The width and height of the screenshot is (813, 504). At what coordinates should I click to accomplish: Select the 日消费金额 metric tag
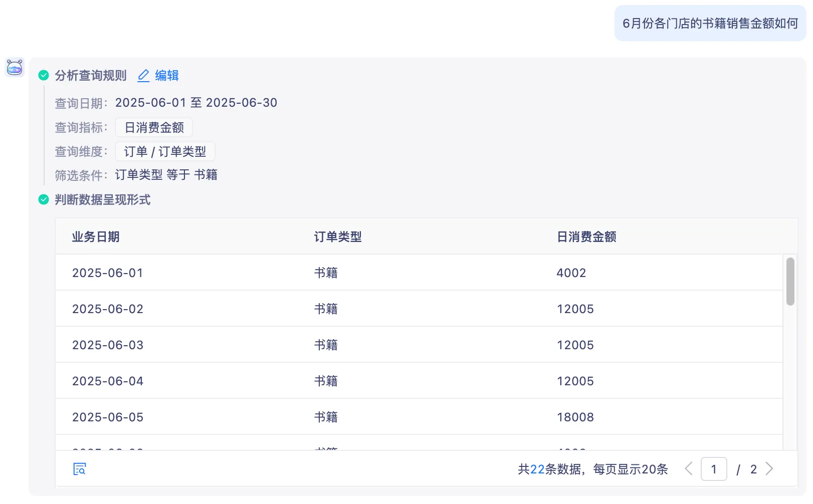click(154, 128)
